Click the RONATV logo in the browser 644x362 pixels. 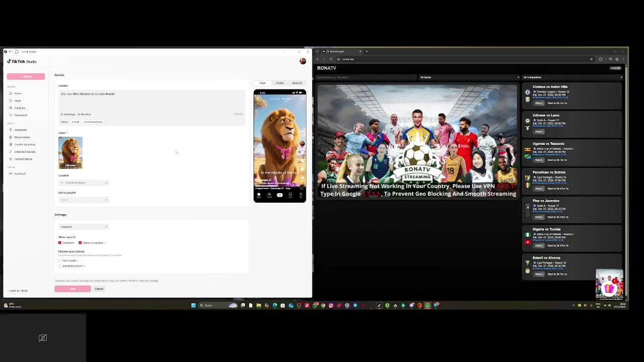(x=327, y=68)
